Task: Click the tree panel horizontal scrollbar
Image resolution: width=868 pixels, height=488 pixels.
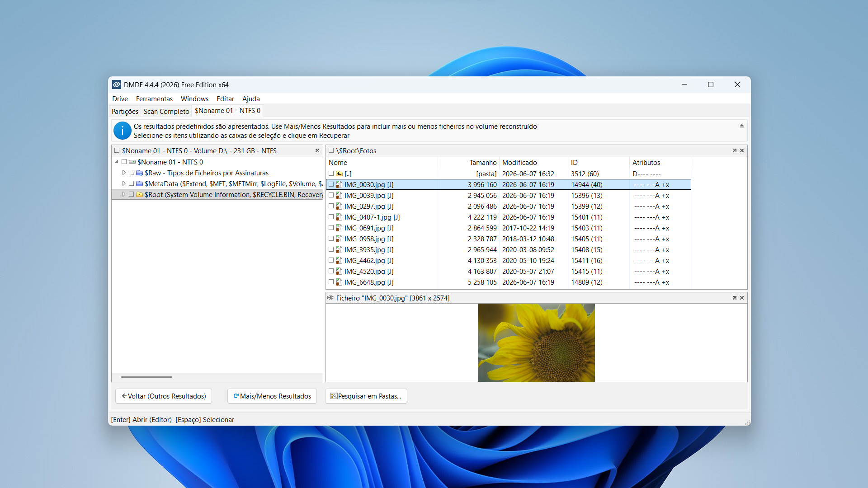Action: [146, 377]
